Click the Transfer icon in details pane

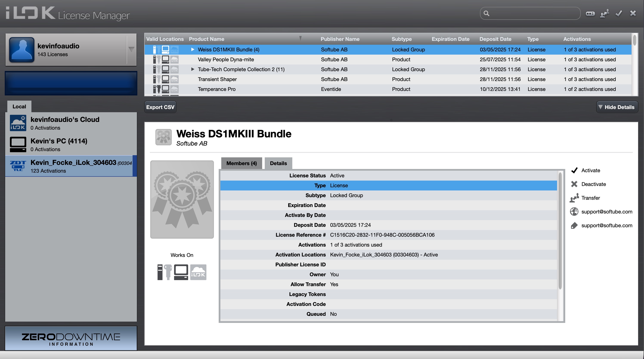(x=574, y=198)
